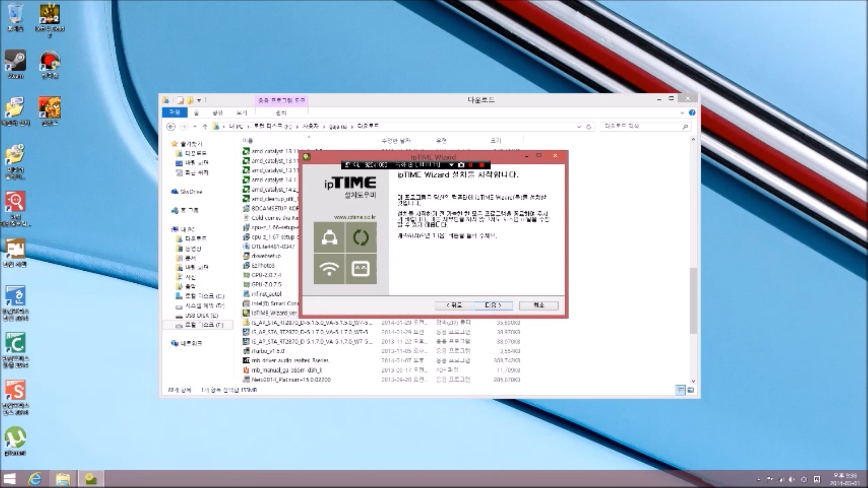The image size is (868, 488).
Task: Open the 파일 tab in Explorer ribbon
Action: click(x=175, y=113)
